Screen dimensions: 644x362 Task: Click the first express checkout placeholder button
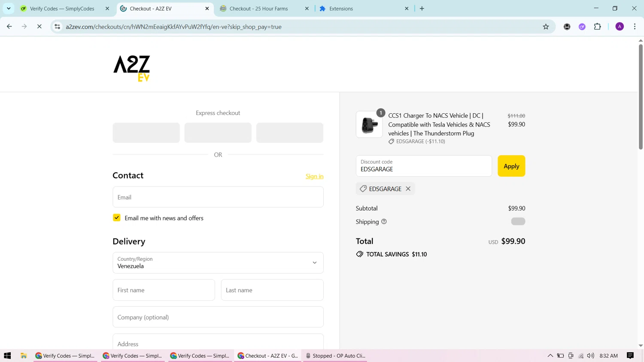[146, 133]
